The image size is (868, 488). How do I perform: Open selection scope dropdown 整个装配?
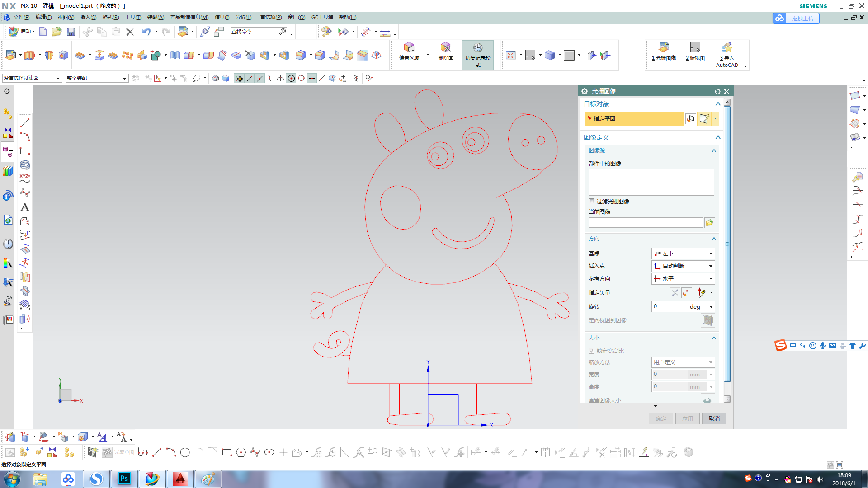click(97, 78)
